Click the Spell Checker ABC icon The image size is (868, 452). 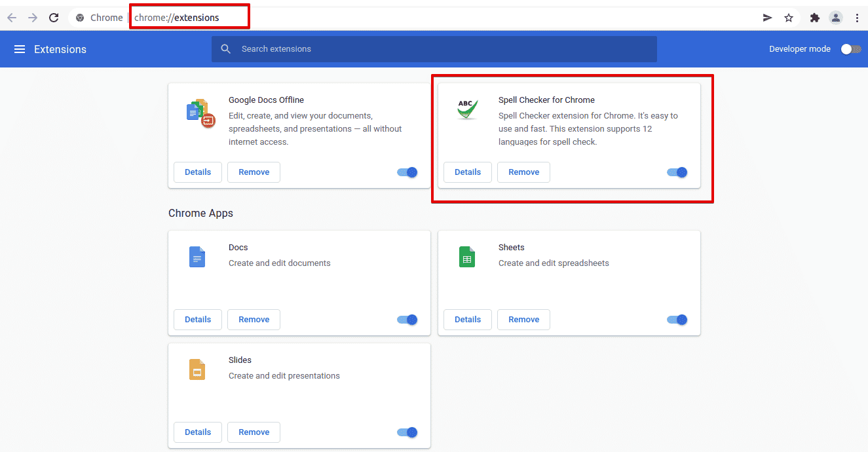[467, 109]
